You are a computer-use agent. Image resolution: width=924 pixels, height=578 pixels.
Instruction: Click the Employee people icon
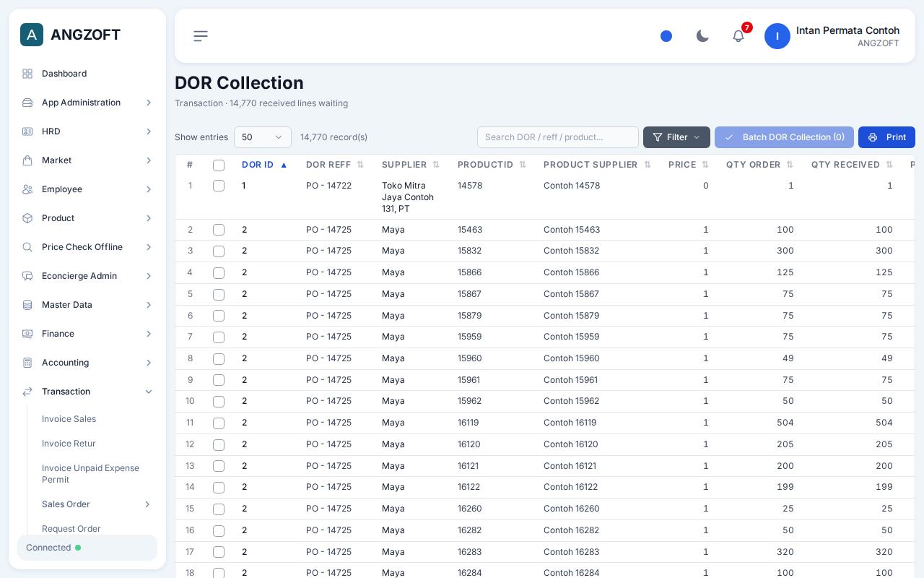coord(27,189)
